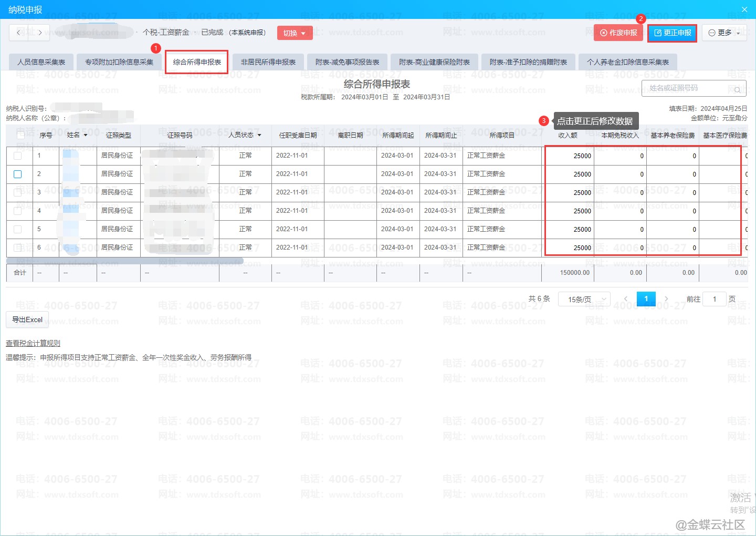Toggle the select-all header checkbox

[20, 136]
